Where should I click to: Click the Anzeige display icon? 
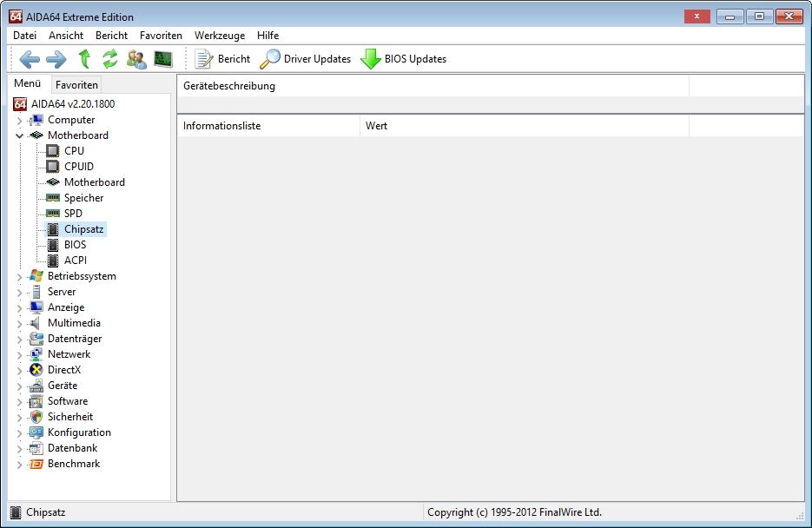36,307
